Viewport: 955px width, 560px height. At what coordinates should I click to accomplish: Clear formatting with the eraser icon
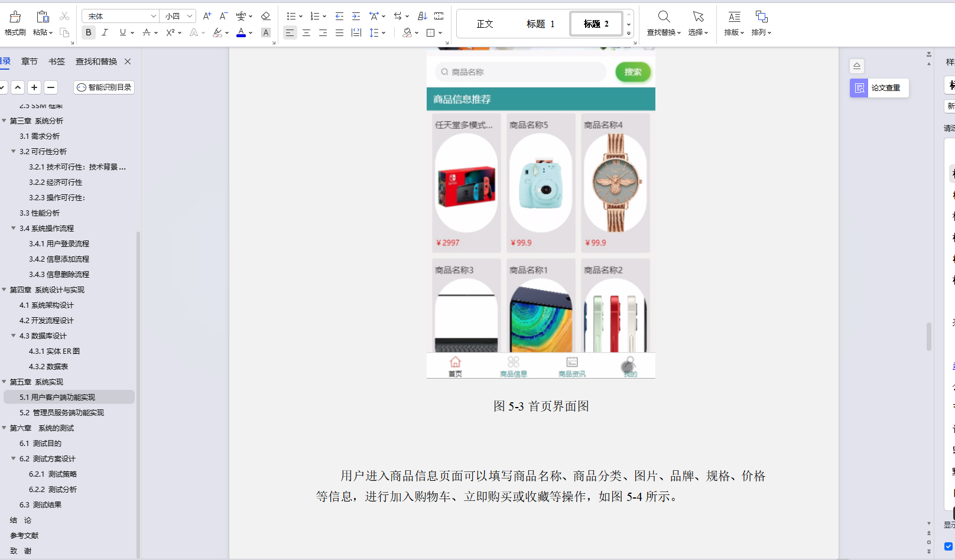pyautogui.click(x=265, y=16)
